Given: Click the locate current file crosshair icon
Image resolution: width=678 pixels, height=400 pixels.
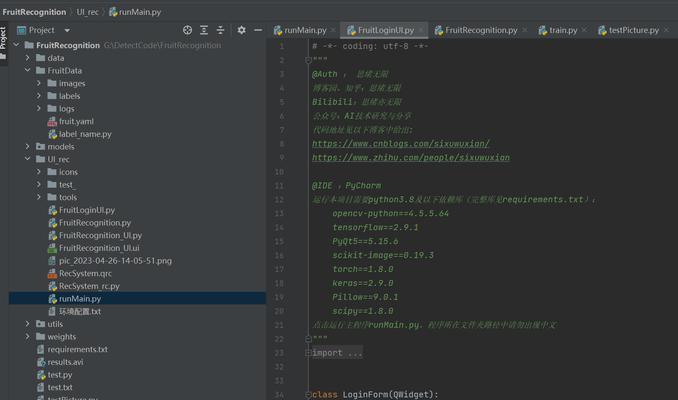Looking at the screenshot, I should (187, 30).
